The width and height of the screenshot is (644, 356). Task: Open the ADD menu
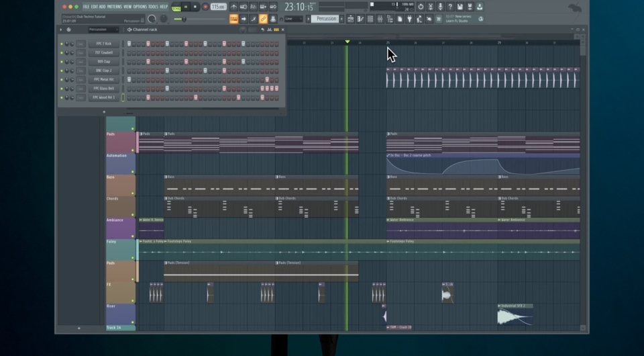point(102,7)
